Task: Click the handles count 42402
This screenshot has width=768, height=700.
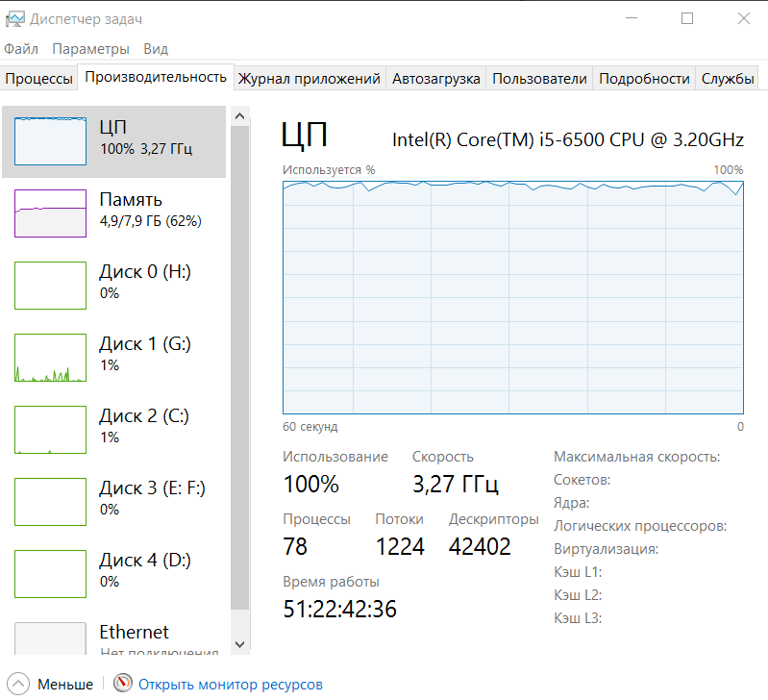Action: [x=480, y=546]
